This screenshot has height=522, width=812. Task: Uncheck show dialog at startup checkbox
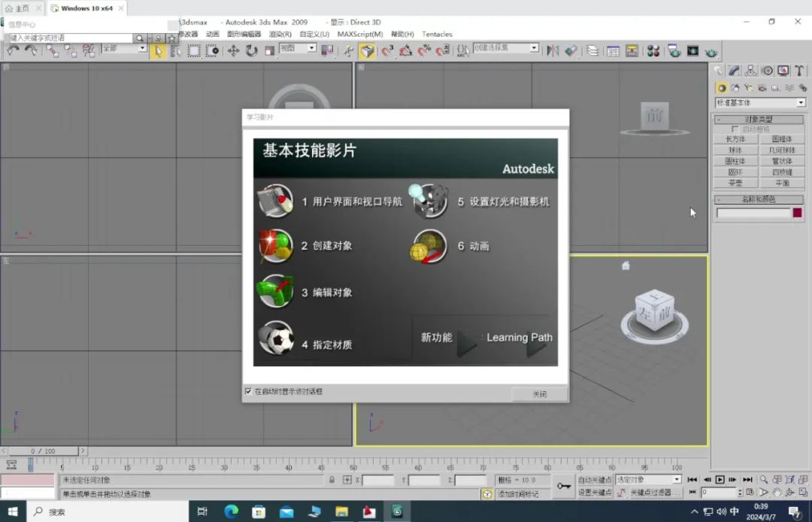click(248, 391)
